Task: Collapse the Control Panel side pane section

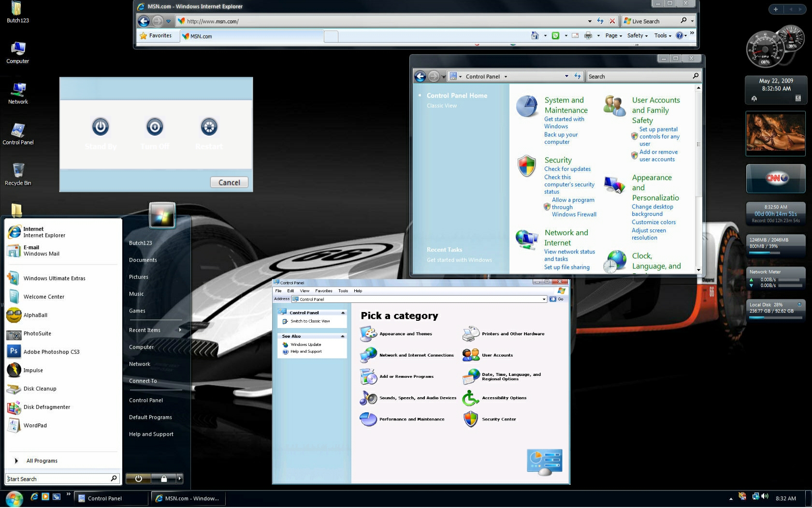Action: click(x=343, y=313)
